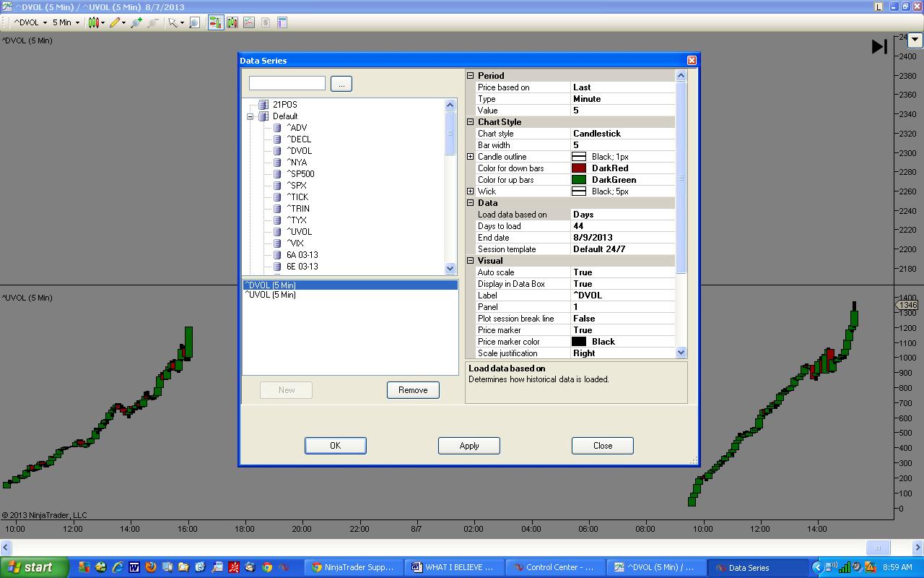The image size is (924, 578).
Task: Select ^SP500 instrument in Default list
Action: [300, 174]
